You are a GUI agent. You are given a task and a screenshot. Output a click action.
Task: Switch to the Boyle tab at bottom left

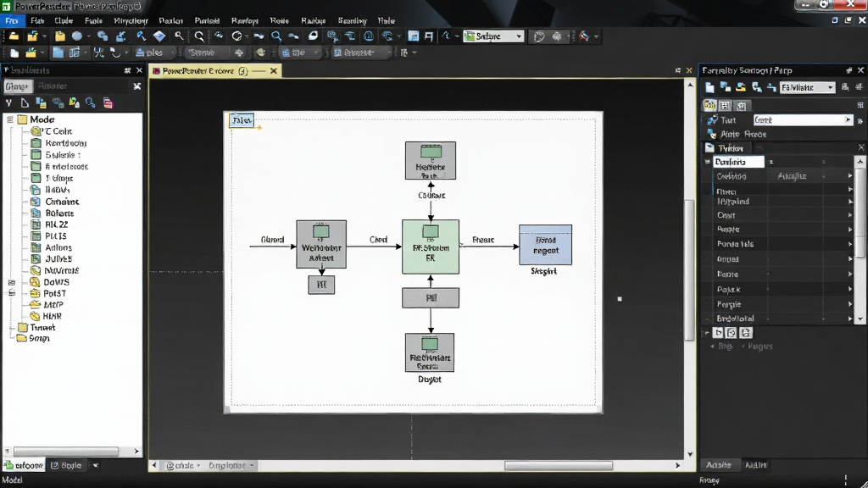(66, 466)
